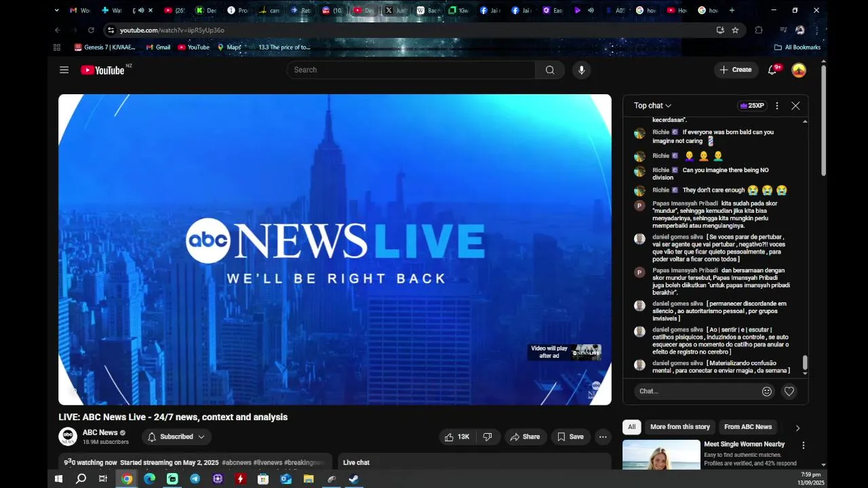Select From ABC News chip
The height and width of the screenshot is (488, 868).
click(x=748, y=427)
